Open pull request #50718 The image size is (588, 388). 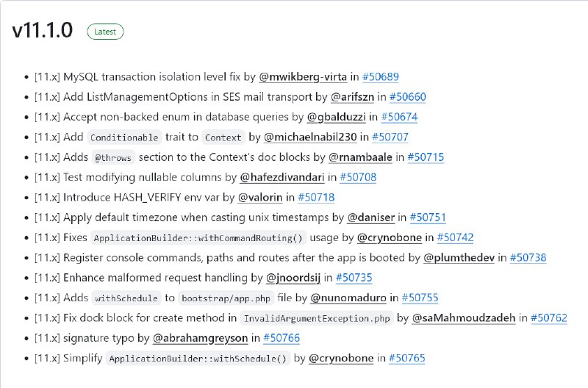point(316,198)
